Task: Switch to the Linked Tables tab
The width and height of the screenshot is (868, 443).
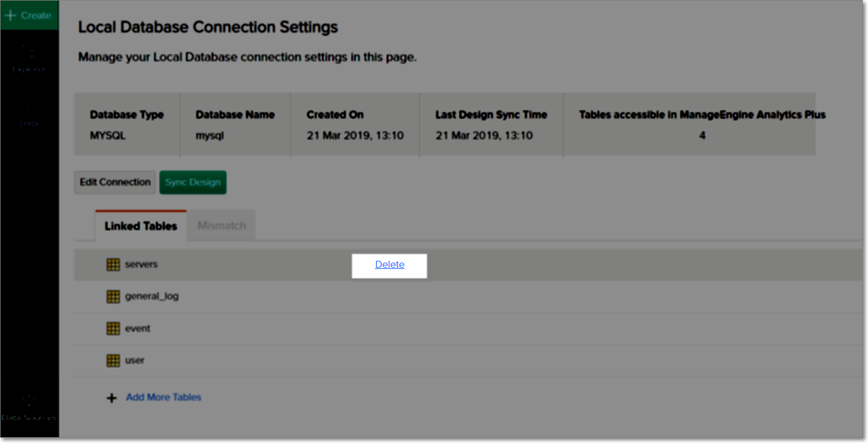Action: coord(141,226)
